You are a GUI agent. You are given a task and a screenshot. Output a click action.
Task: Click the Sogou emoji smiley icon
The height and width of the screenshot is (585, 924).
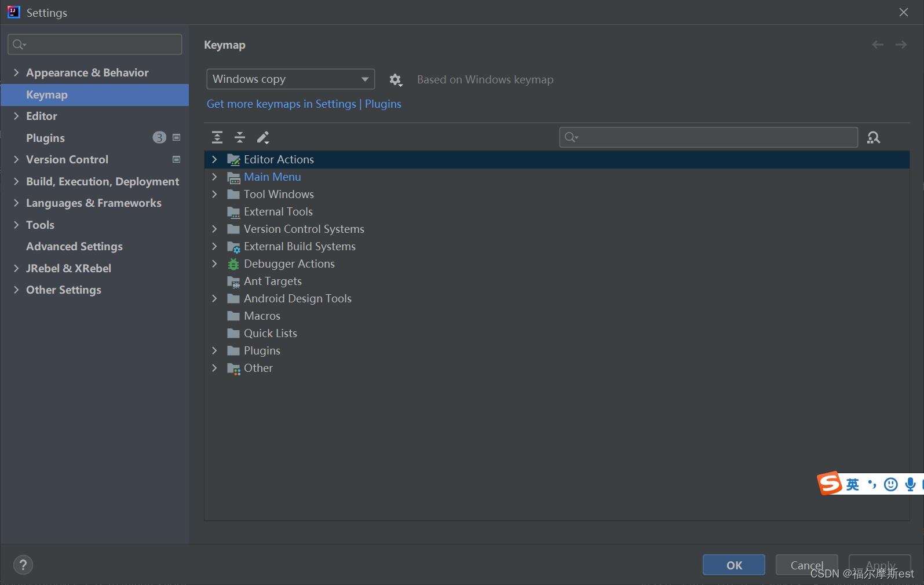coord(891,484)
